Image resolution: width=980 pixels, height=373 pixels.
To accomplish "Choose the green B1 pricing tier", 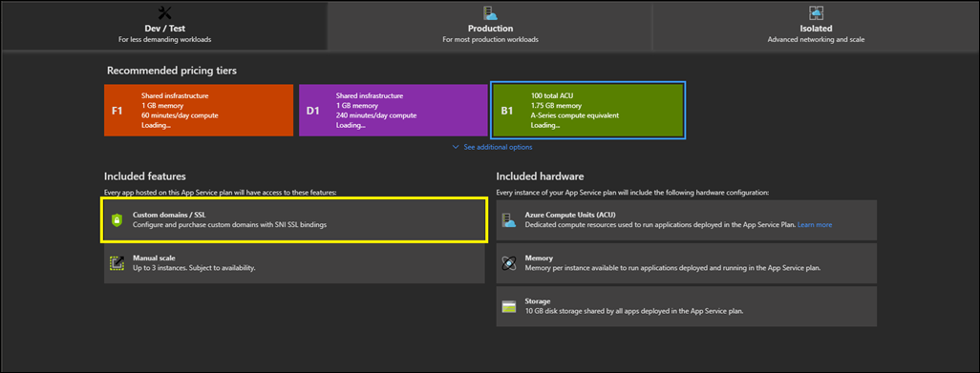I will 588,111.
